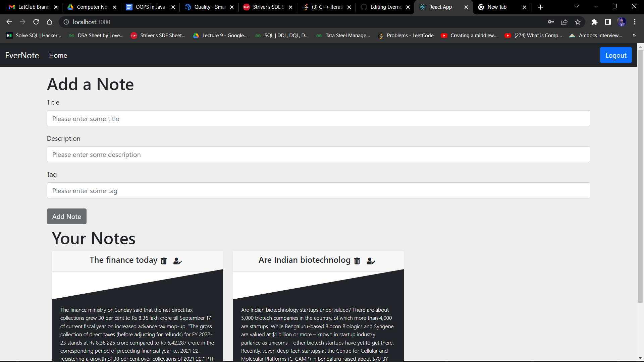This screenshot has height=362, width=644.
Task: Bookmark this page with the star icon
Action: pos(578,22)
